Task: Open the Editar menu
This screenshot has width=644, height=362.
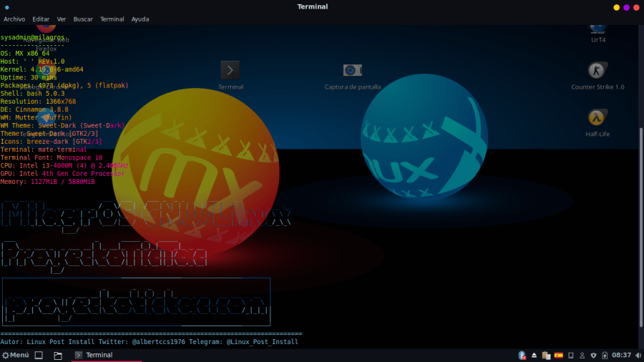Action: (41, 19)
